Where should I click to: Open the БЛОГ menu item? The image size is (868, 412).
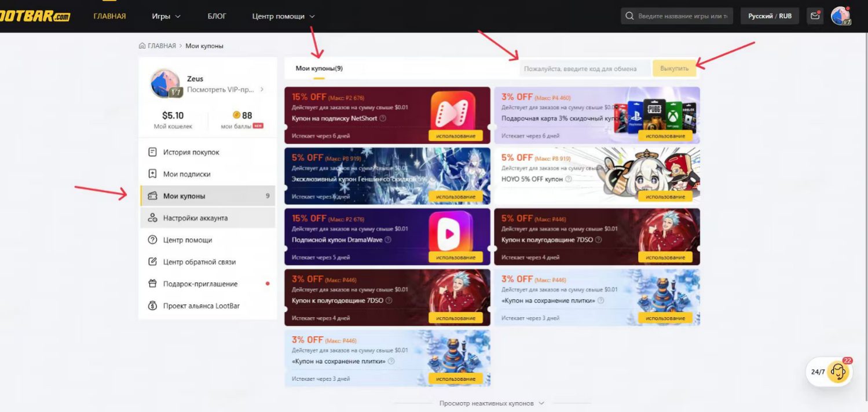(x=217, y=16)
